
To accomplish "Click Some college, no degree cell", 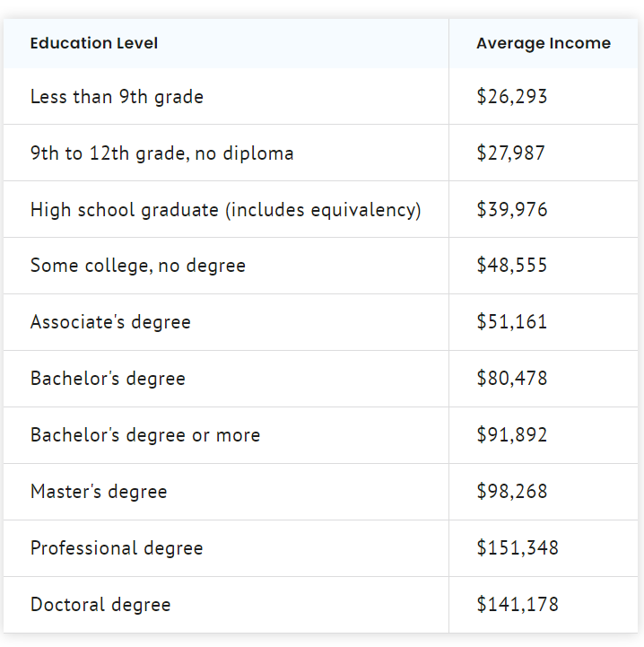I will pyautogui.click(x=226, y=266).
